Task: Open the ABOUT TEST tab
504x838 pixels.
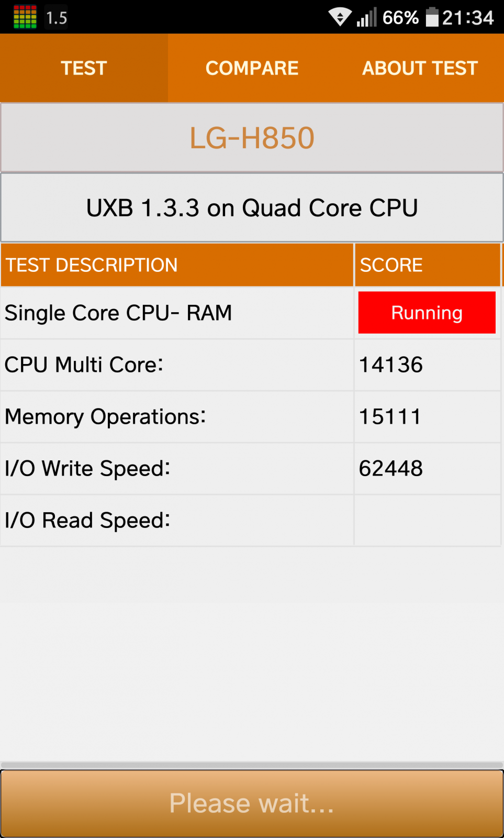Action: [x=420, y=68]
